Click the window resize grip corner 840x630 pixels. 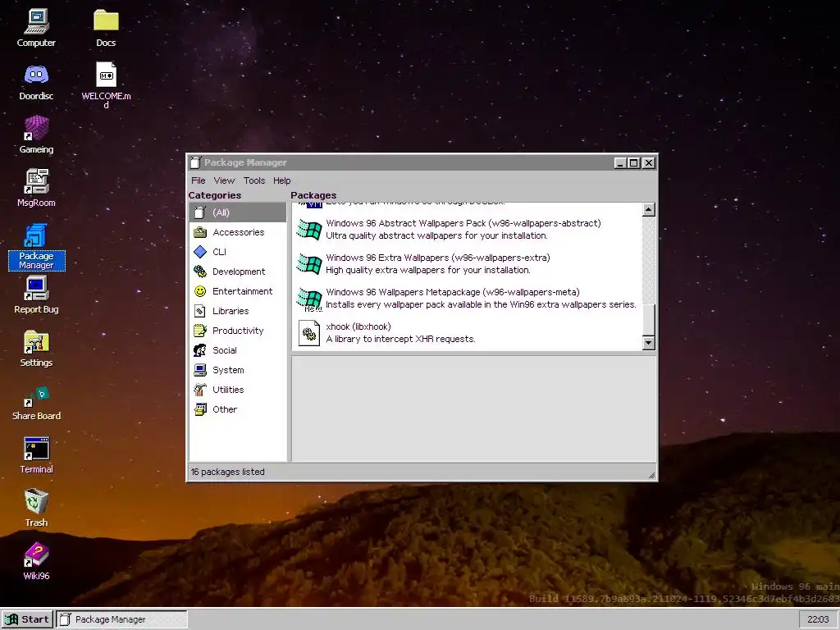651,475
